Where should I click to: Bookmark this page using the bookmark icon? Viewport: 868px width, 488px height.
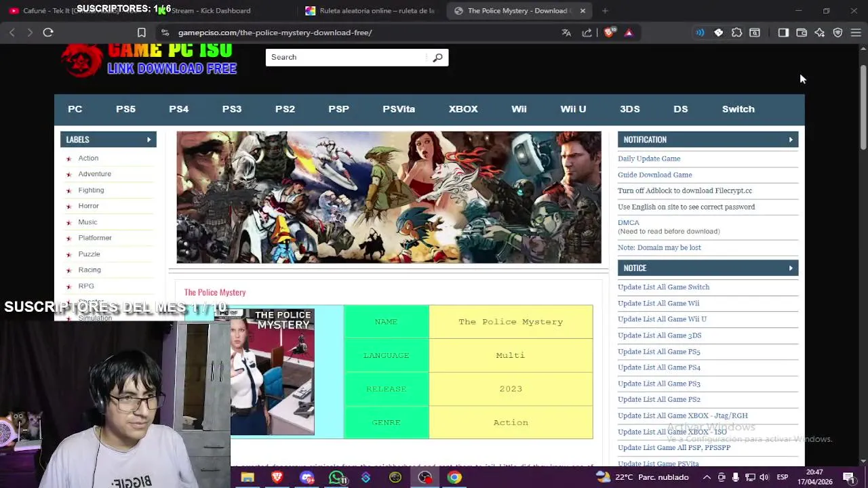(142, 33)
